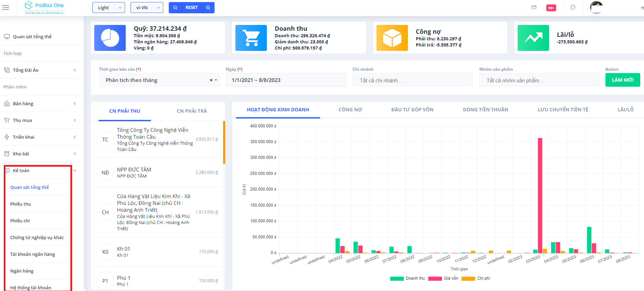Open the user avatar profile
The height and width of the screenshot is (291, 644).
click(597, 7)
